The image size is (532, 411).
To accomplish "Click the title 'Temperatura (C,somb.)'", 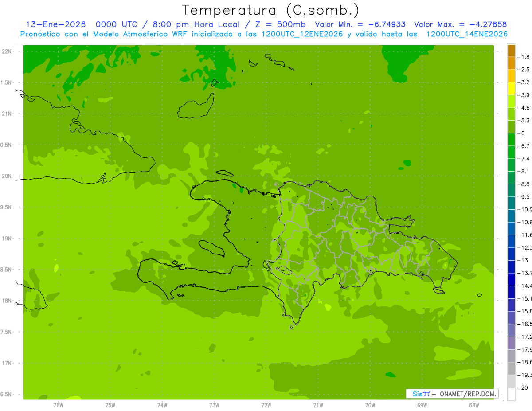I will pyautogui.click(x=271, y=10).
